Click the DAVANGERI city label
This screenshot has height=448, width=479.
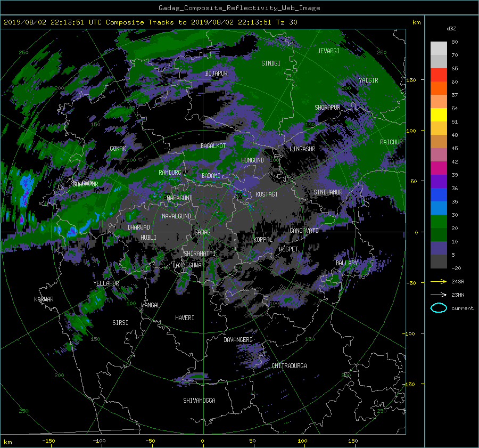coord(238,340)
